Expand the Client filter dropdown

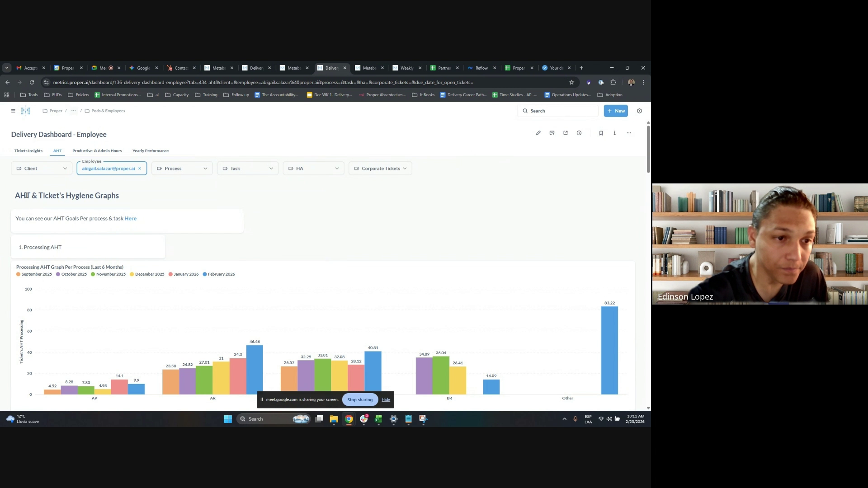42,169
